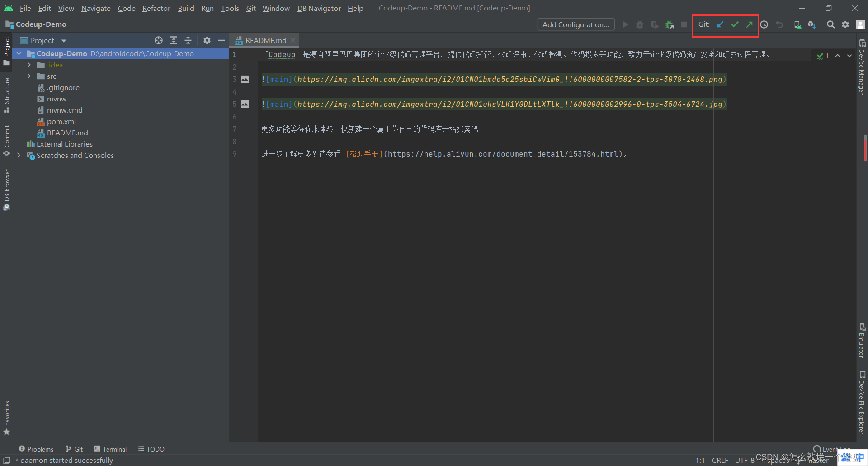The image size is (868, 466).
Task: Select the .gitignore file in tree
Action: pyautogui.click(x=63, y=87)
